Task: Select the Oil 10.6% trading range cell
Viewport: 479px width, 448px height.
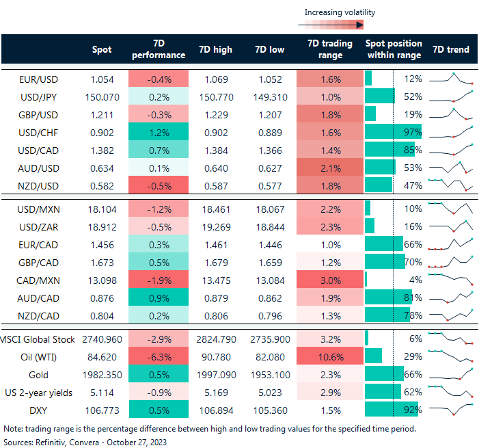Action: coord(331,356)
